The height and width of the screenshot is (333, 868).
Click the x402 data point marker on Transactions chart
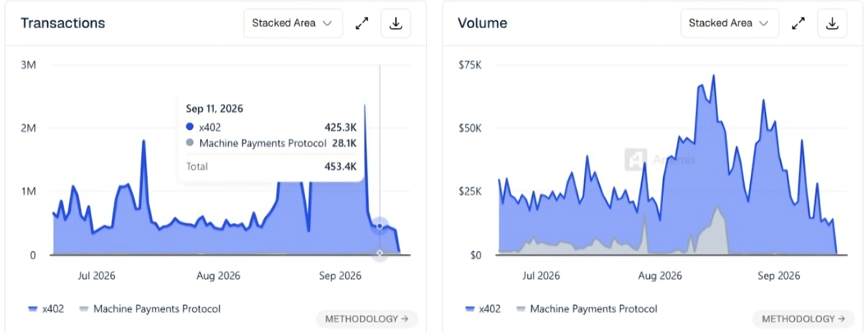379,226
